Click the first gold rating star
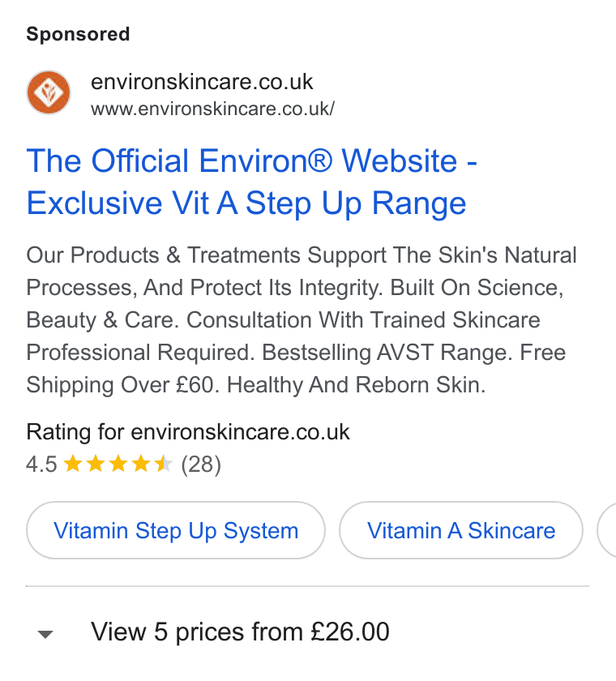This screenshot has height=681, width=616. point(72,464)
